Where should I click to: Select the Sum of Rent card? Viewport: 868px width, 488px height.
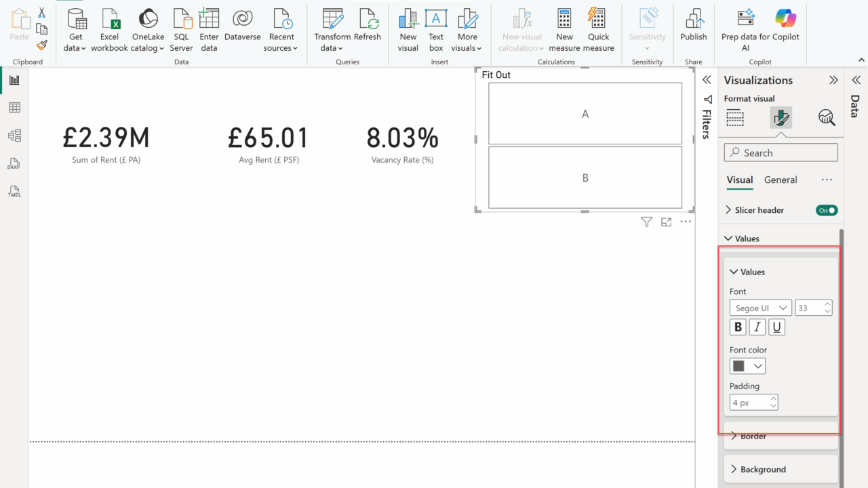(x=106, y=145)
